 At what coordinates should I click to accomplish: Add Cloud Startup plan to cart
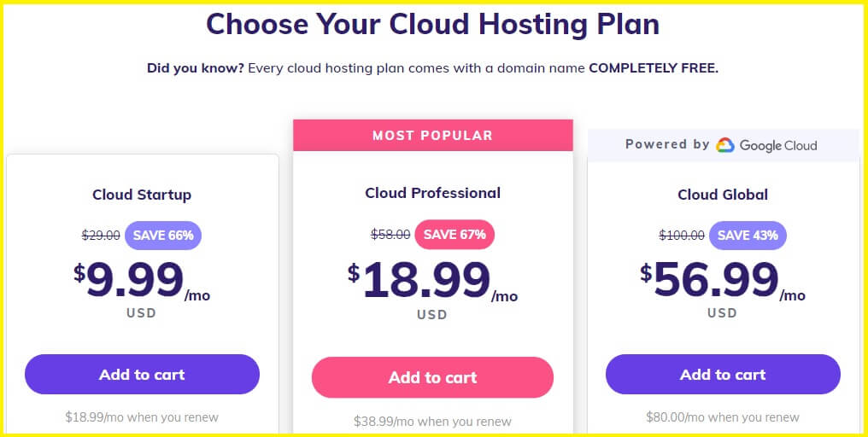point(143,375)
